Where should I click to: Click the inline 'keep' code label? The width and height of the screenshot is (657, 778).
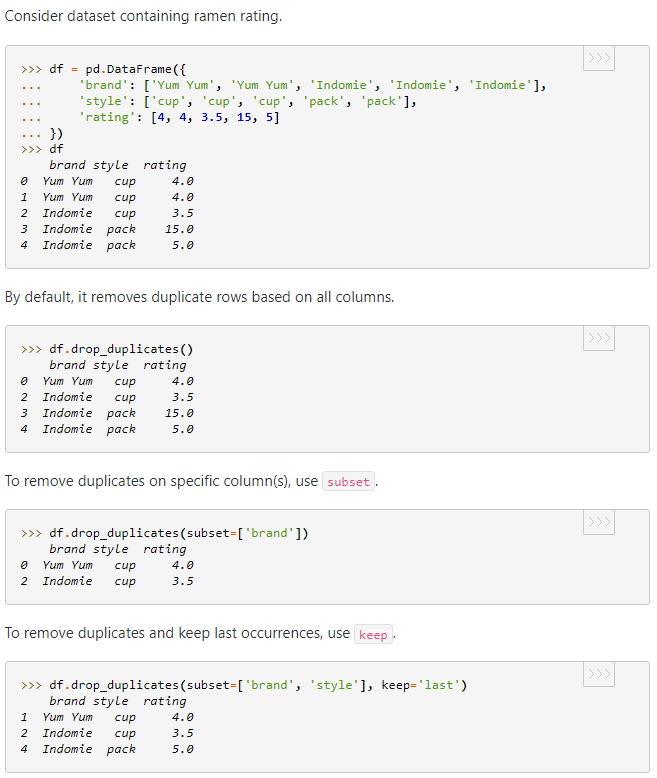pos(373,634)
